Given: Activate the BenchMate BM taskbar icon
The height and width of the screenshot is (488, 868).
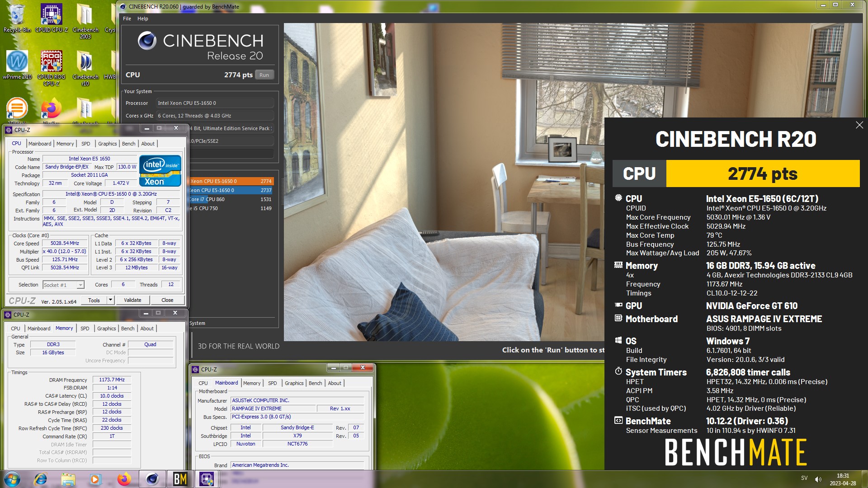Looking at the screenshot, I should point(180,479).
